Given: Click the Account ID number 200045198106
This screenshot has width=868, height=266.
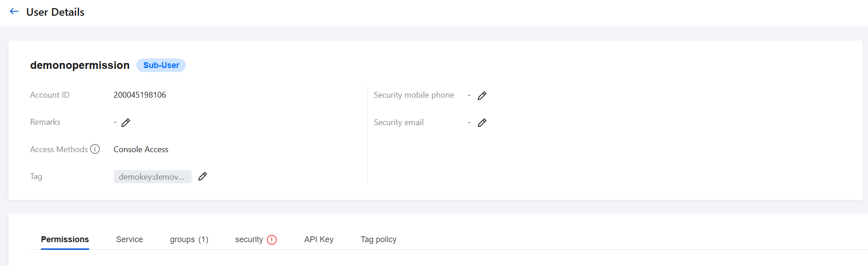Looking at the screenshot, I should (140, 95).
